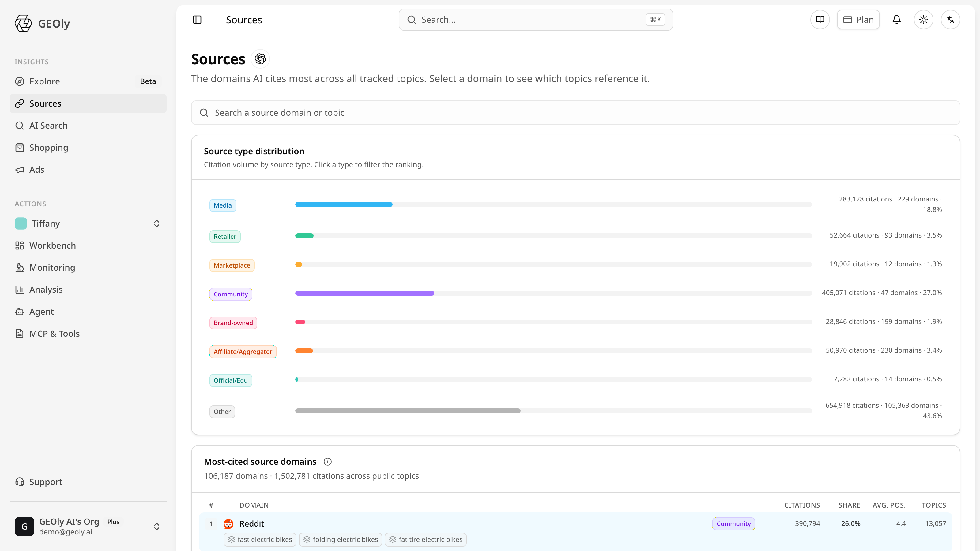
Task: Expand the Tiffany project switcher
Action: coord(157,223)
